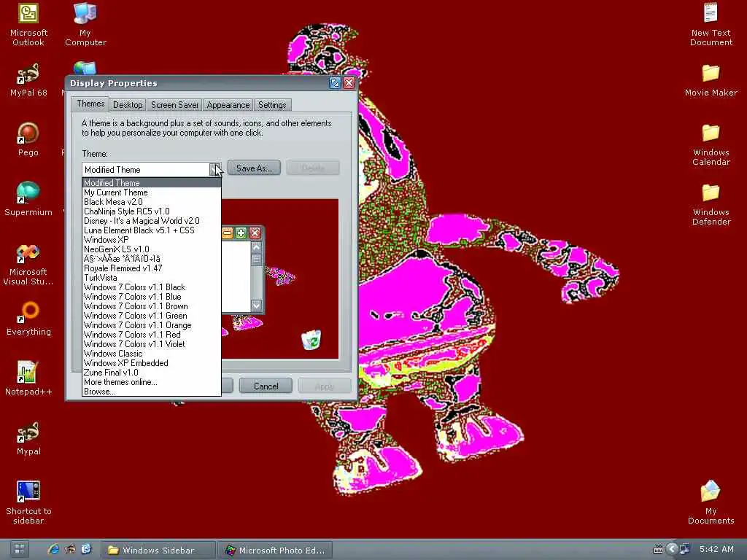747x560 pixels.
Task: Select the Windows Calendar folder icon
Action: point(711,145)
